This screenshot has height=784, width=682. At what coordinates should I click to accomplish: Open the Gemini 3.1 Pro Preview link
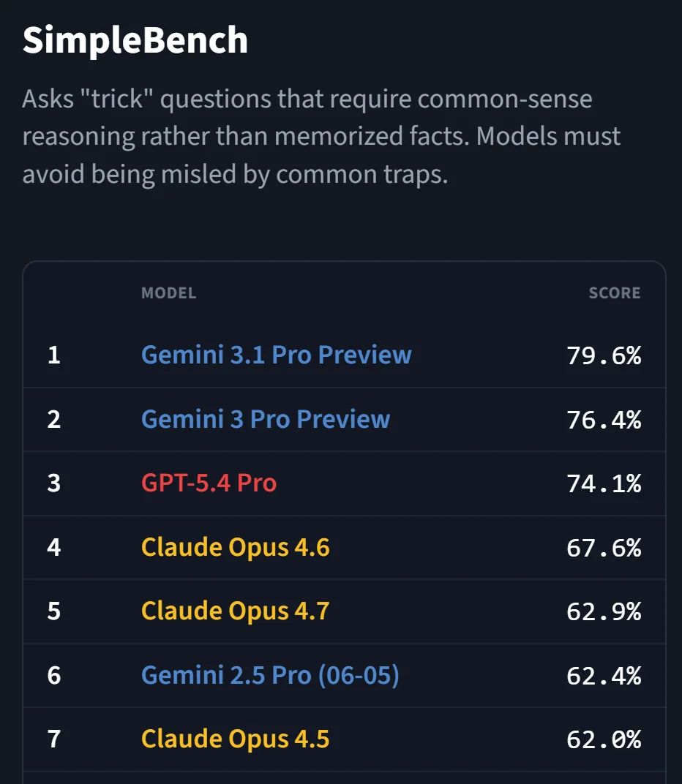(276, 355)
